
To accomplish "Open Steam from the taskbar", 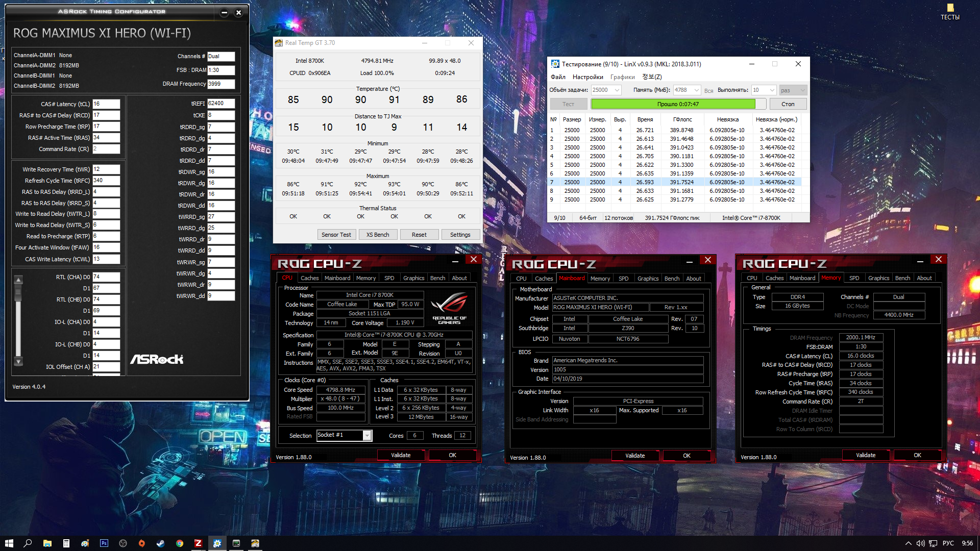I will pyautogui.click(x=160, y=543).
